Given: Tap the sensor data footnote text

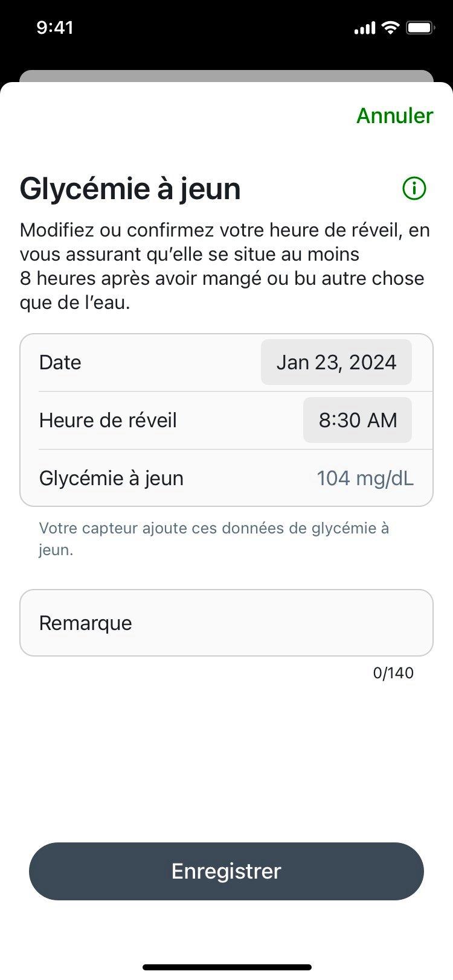Looking at the screenshot, I should (x=214, y=539).
